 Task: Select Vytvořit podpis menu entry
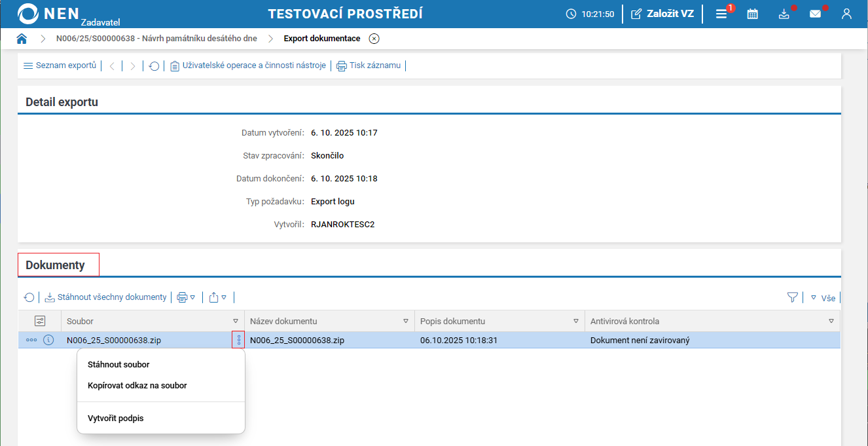click(x=115, y=418)
